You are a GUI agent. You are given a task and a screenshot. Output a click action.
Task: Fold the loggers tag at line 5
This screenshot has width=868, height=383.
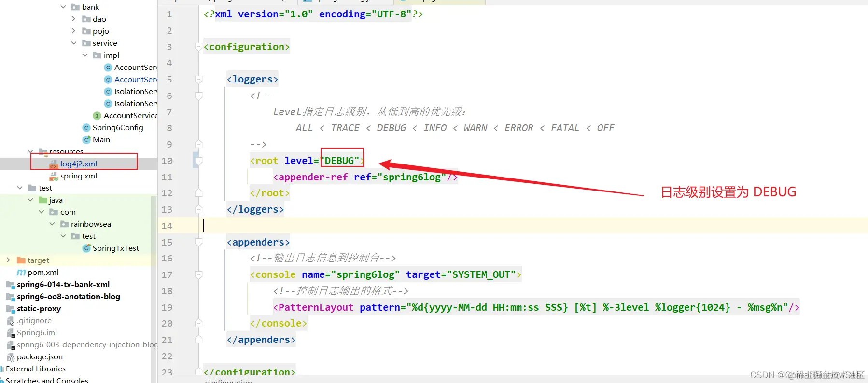198,79
